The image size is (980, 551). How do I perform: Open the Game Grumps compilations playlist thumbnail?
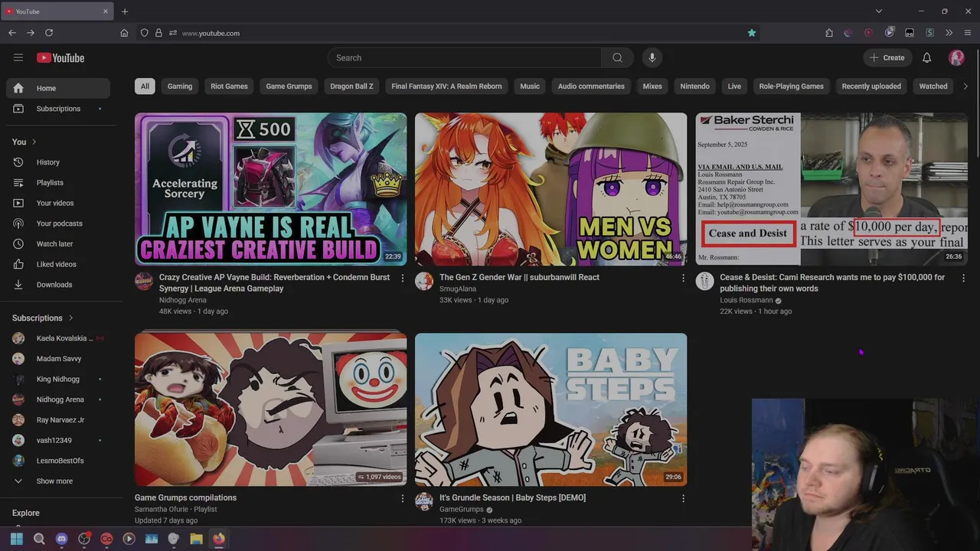point(270,409)
